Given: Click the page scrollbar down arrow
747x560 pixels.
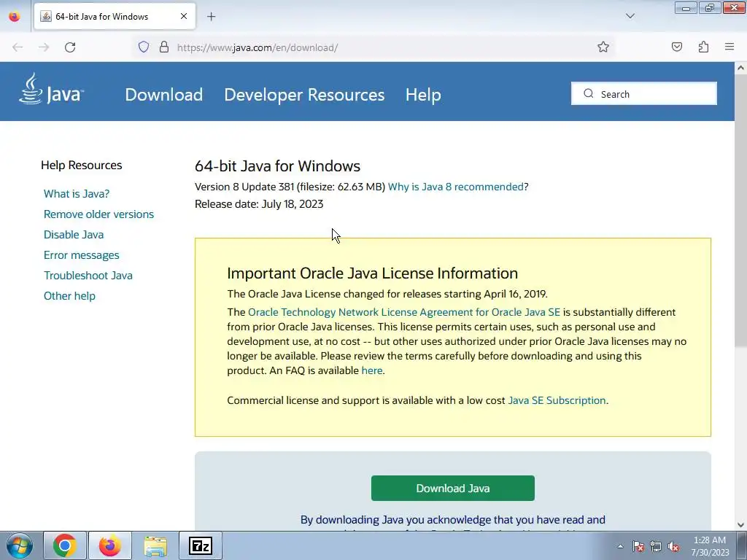Looking at the screenshot, I should click(x=740, y=525).
